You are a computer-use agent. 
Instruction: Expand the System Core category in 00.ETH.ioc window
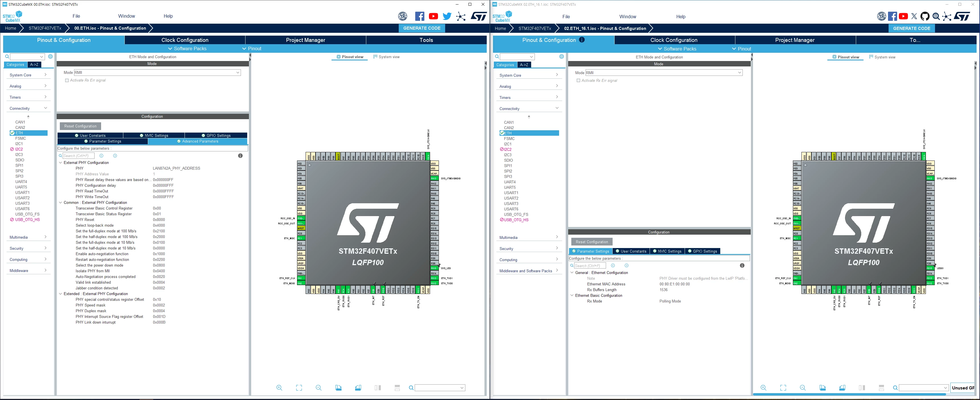tap(28, 75)
